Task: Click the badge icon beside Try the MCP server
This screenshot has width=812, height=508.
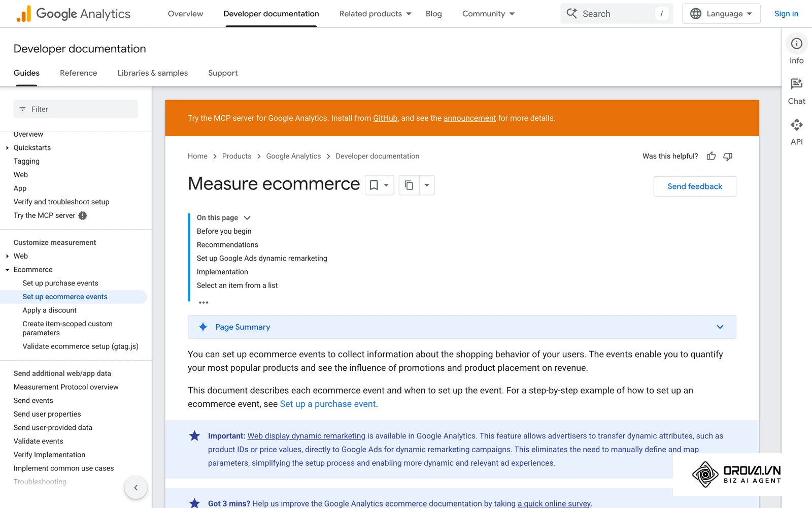Action: [x=83, y=215]
